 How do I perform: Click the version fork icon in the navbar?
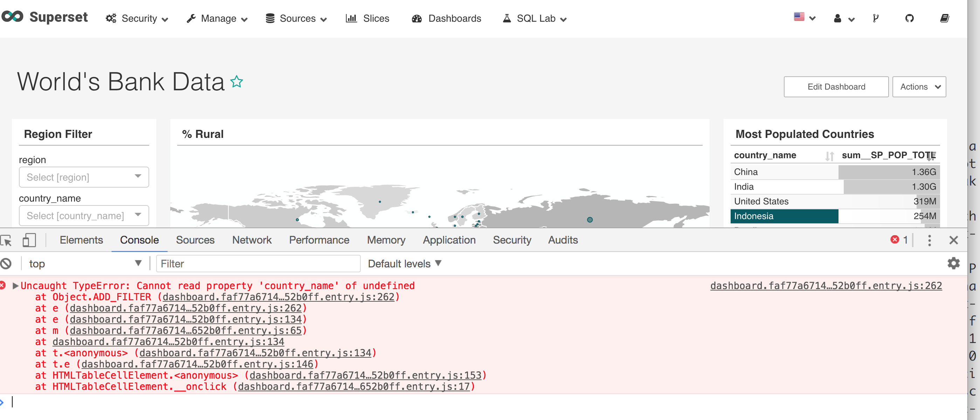click(875, 18)
